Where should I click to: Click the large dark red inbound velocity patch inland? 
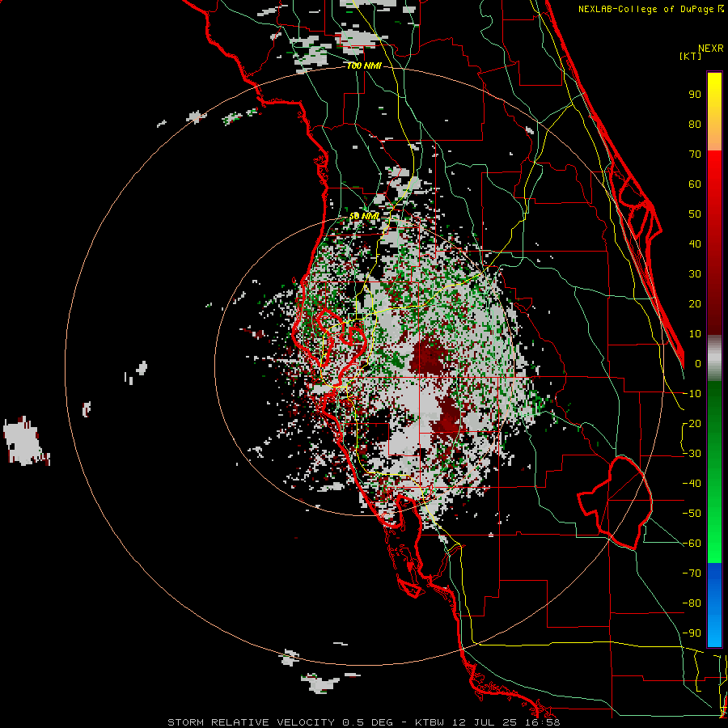point(430,358)
